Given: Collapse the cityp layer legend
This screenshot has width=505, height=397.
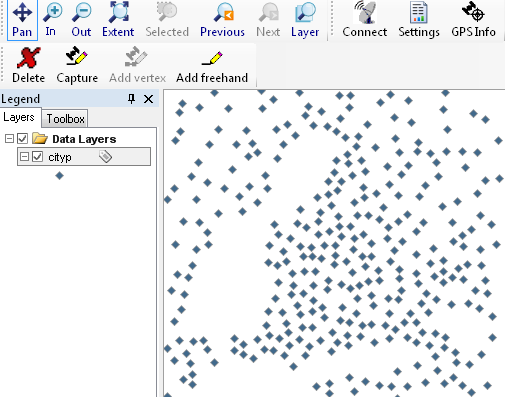Looking at the screenshot, I should click(24, 156).
